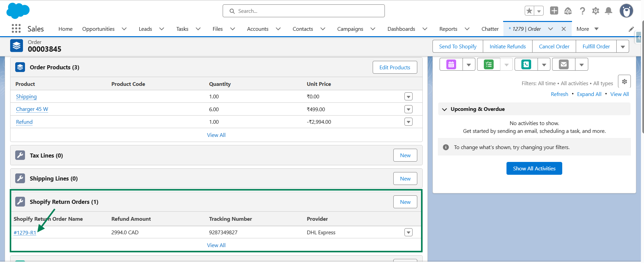The width and height of the screenshot is (644, 263).
Task: Open the Accounts tab
Action: pyautogui.click(x=258, y=29)
